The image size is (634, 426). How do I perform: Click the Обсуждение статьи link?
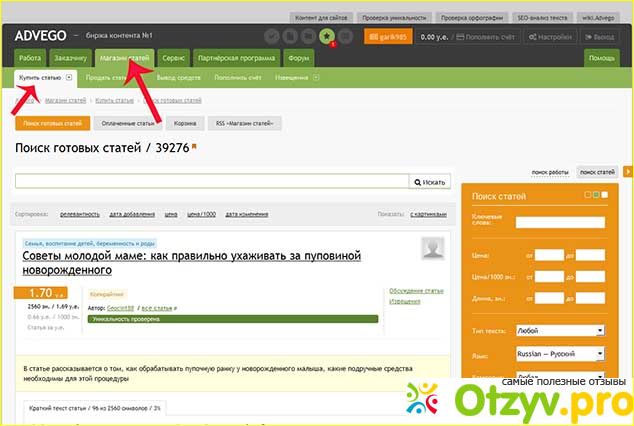tap(416, 291)
